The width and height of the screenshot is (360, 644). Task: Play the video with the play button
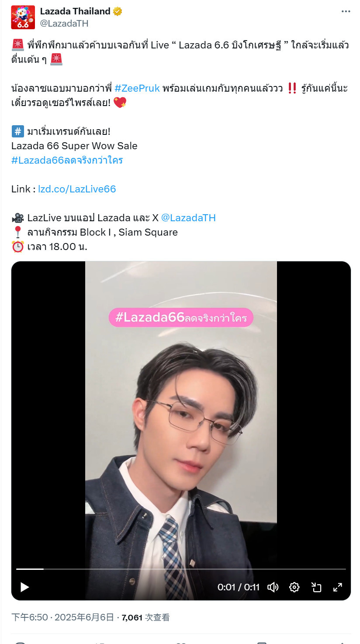click(x=25, y=587)
